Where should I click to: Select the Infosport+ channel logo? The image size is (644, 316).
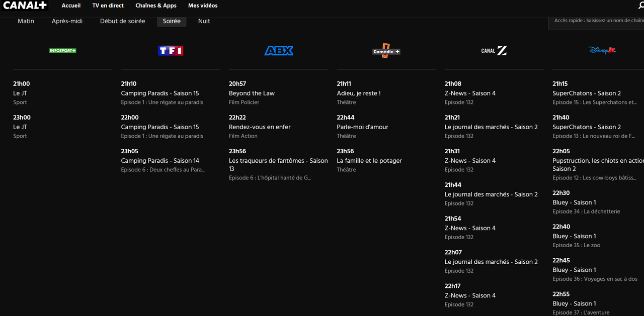coord(63,51)
